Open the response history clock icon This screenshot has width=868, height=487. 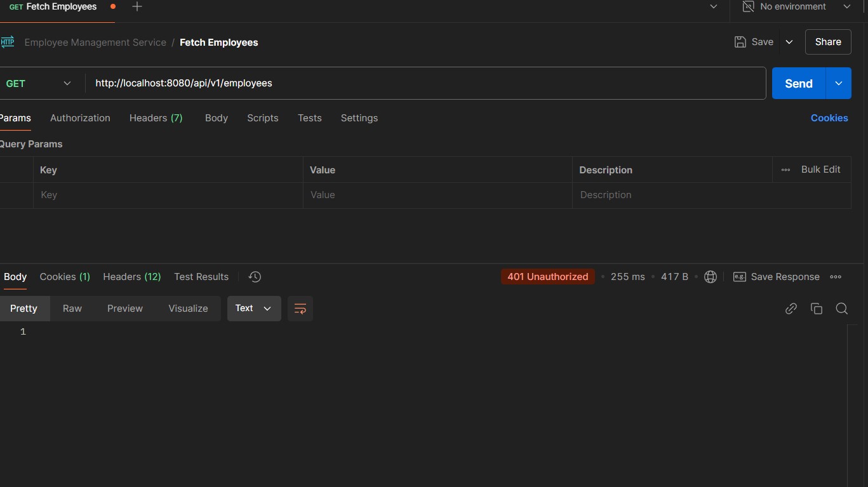pyautogui.click(x=255, y=277)
